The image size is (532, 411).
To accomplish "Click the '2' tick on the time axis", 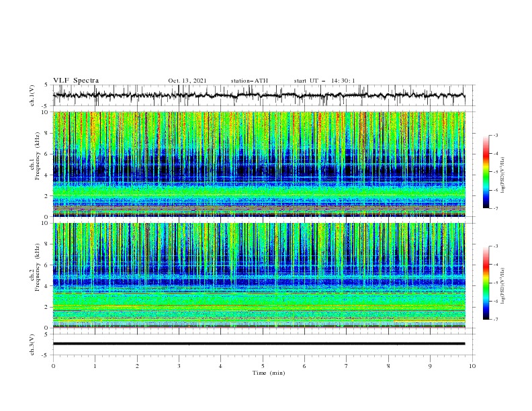I will point(137,366).
